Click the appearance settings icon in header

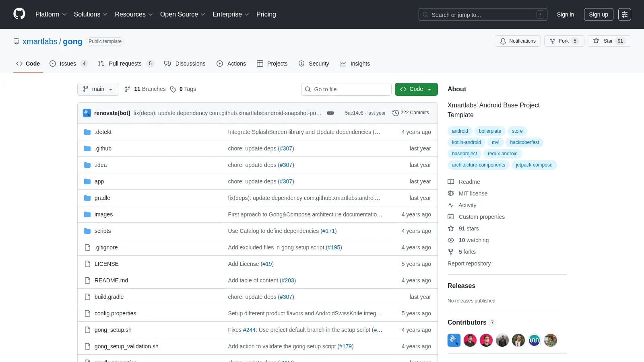625,14
